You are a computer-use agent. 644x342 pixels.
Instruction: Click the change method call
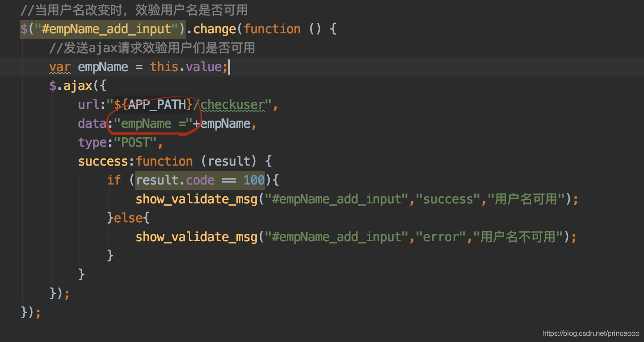214,29
